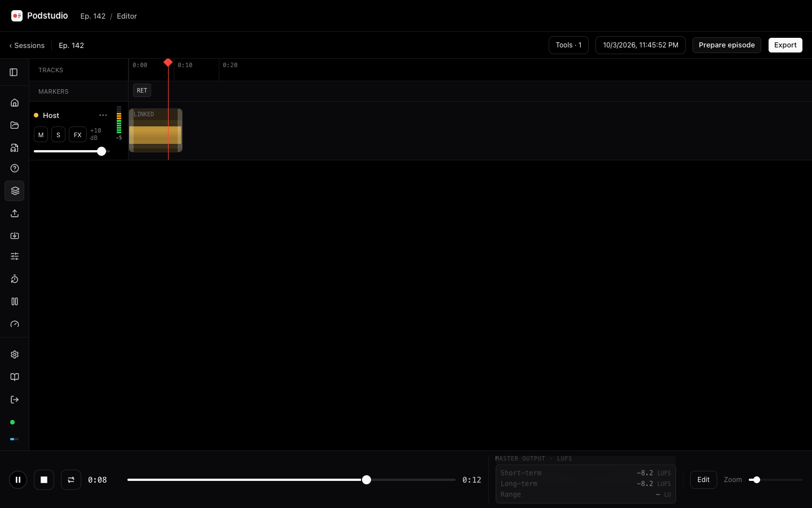
Task: Open the audio file icon in sidebar
Action: [15, 148]
